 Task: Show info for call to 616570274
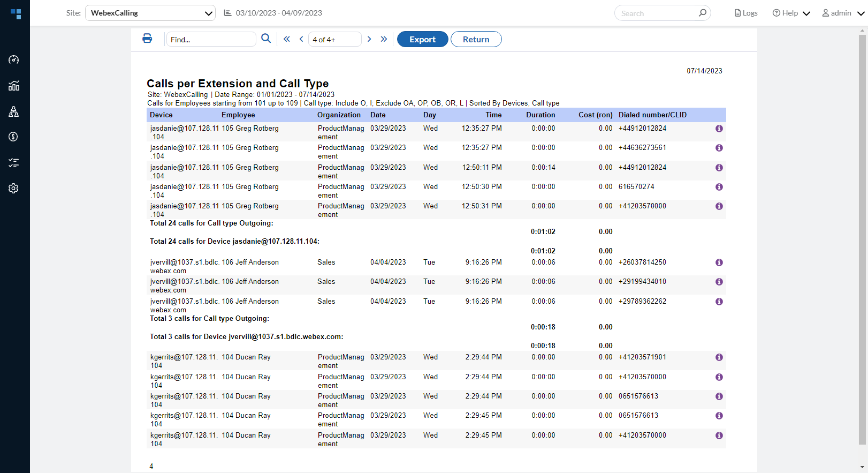click(719, 187)
